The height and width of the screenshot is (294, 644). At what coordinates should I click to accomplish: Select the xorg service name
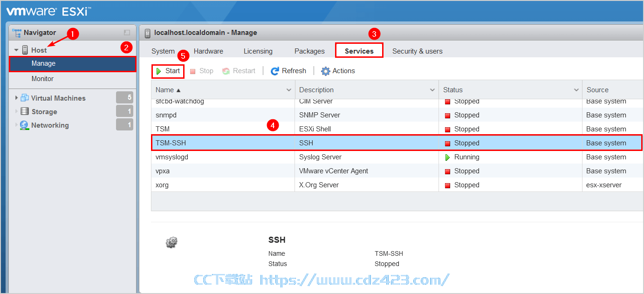(x=162, y=185)
